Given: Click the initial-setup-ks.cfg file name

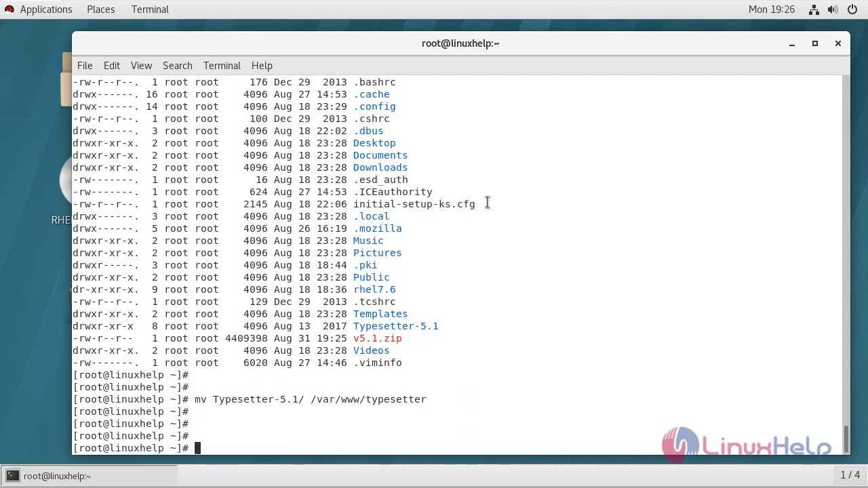Looking at the screenshot, I should tap(414, 204).
